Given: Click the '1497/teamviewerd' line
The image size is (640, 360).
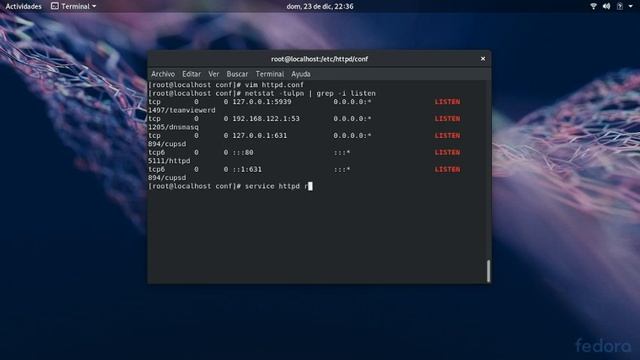Looking at the screenshot, I should 182,110.
